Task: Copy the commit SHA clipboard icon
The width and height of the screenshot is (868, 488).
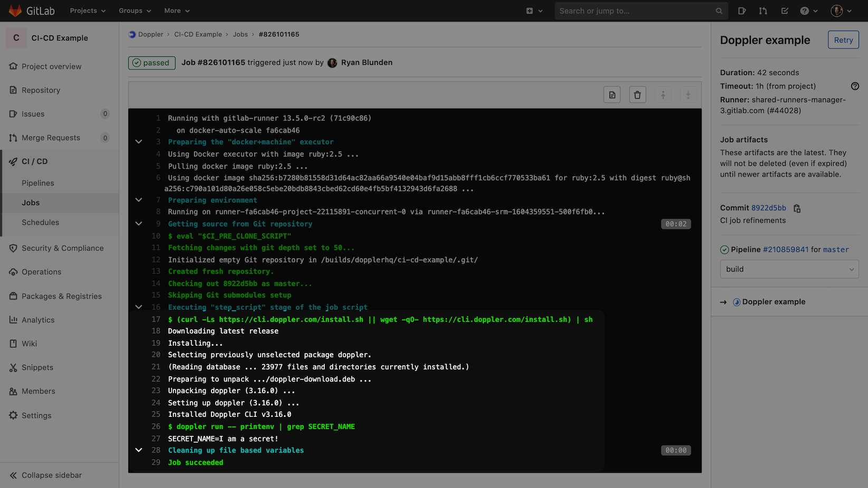Action: [797, 208]
